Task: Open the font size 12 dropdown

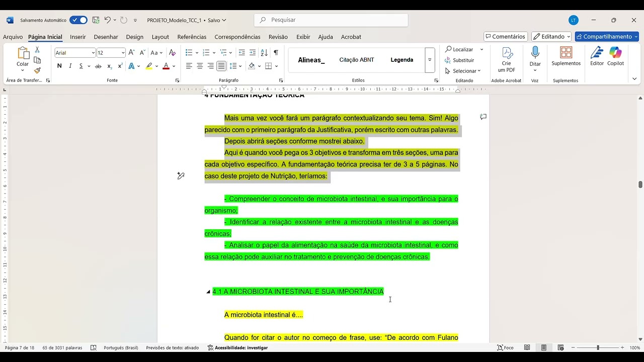Action: [123, 53]
